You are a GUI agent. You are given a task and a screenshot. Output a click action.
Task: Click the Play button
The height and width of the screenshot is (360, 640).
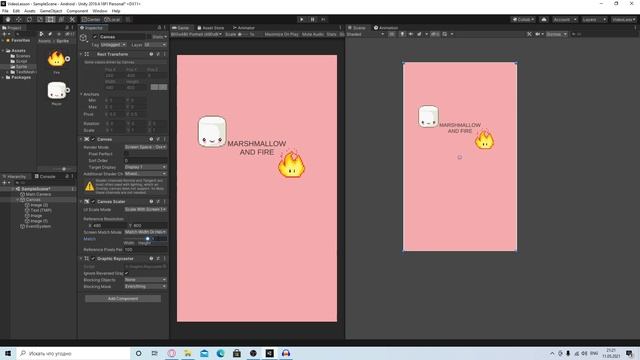302,19
